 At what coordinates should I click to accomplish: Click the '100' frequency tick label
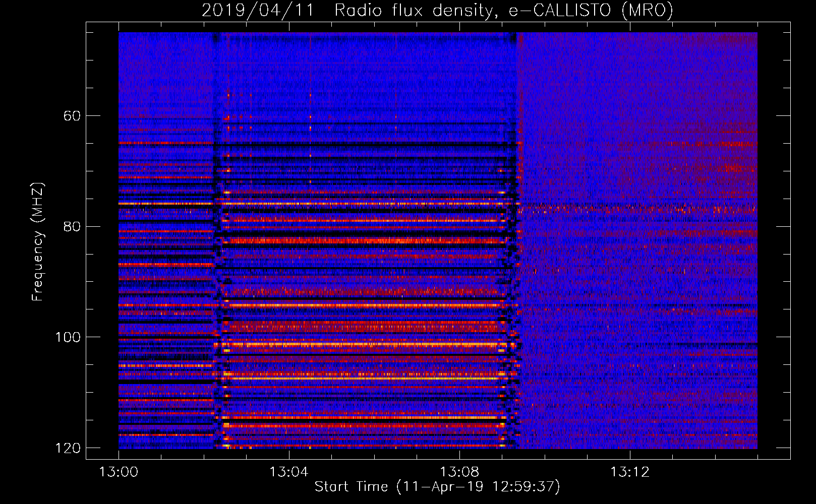pyautogui.click(x=68, y=337)
